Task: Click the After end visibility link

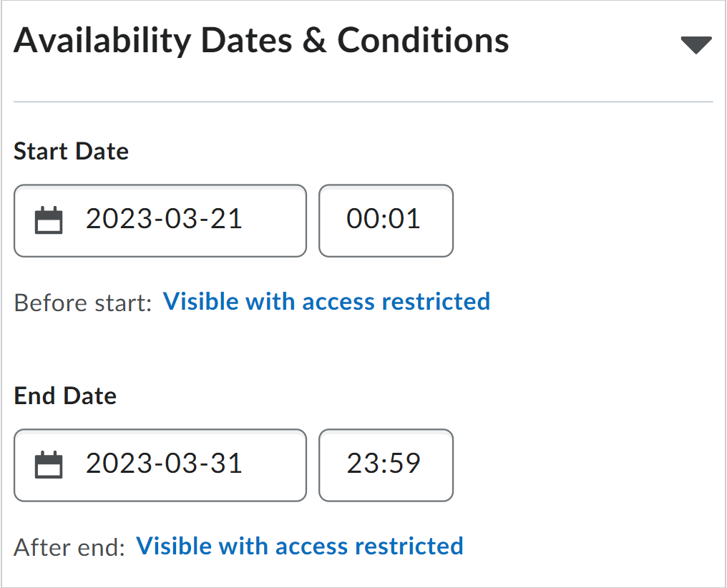Action: pyautogui.click(x=299, y=546)
